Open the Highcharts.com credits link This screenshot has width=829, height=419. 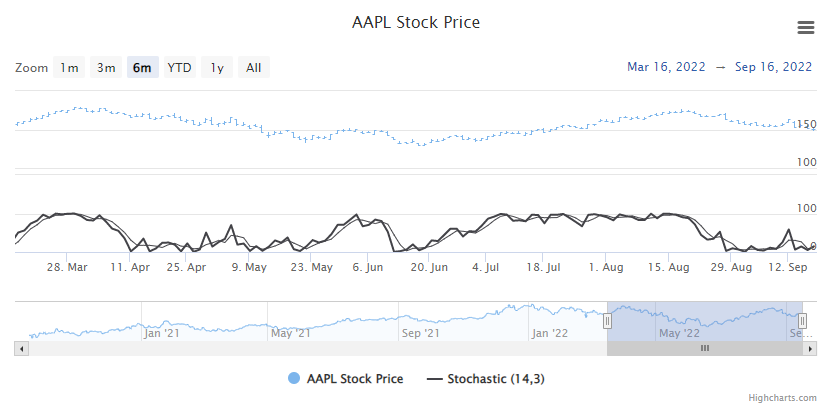coord(789,398)
